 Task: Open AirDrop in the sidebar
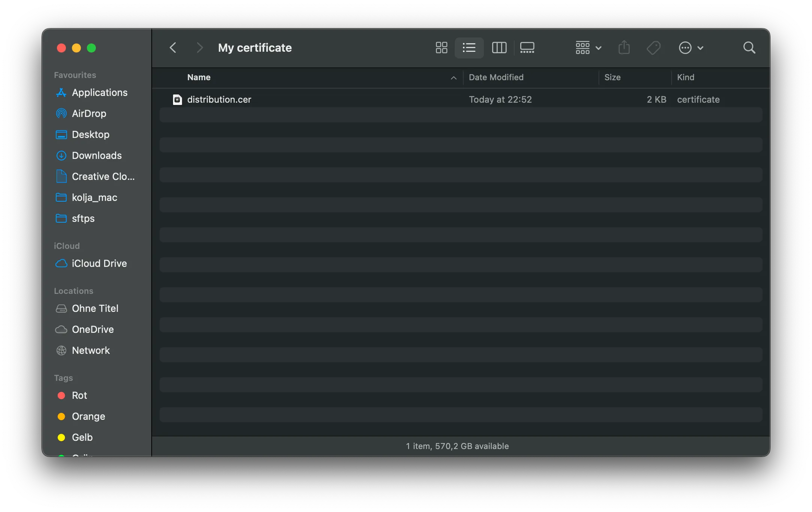coord(89,114)
